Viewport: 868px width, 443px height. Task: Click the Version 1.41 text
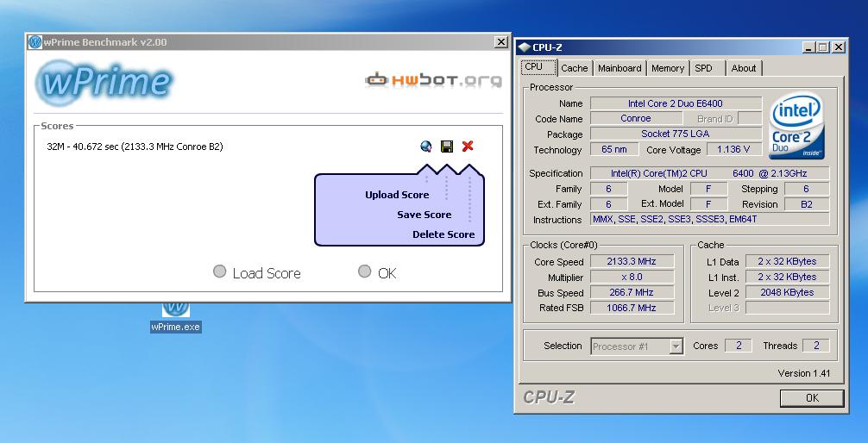[x=804, y=373]
